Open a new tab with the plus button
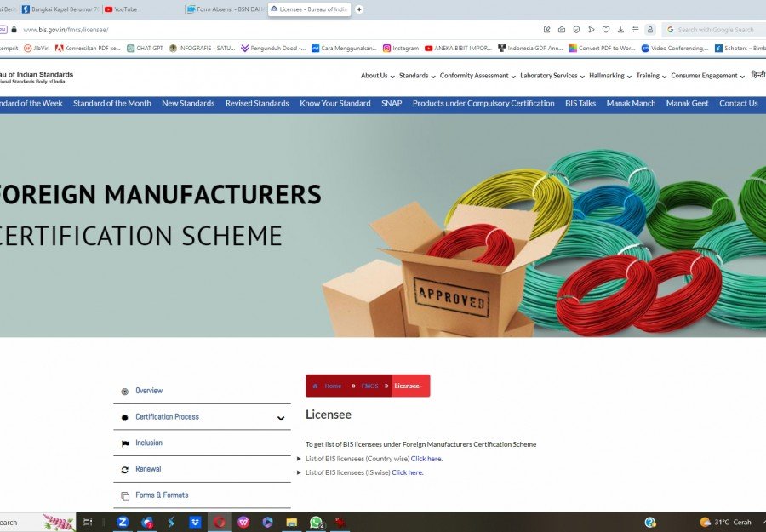766x532 pixels. [359, 9]
